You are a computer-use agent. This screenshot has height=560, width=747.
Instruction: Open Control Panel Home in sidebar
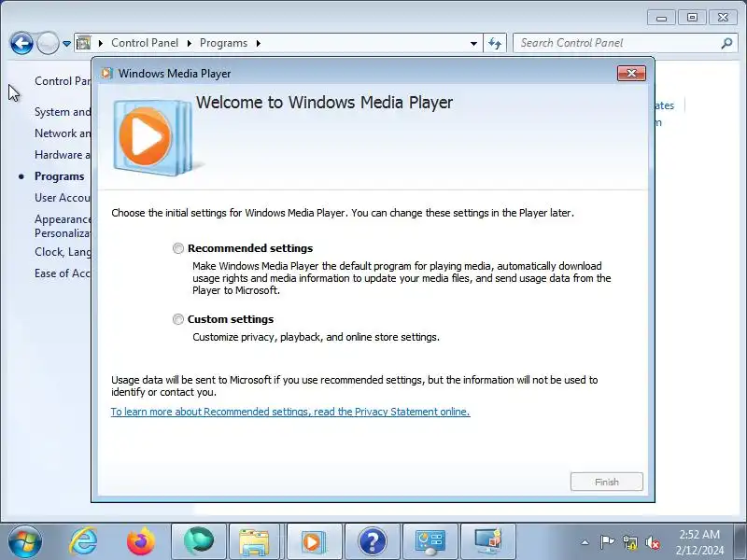click(62, 81)
